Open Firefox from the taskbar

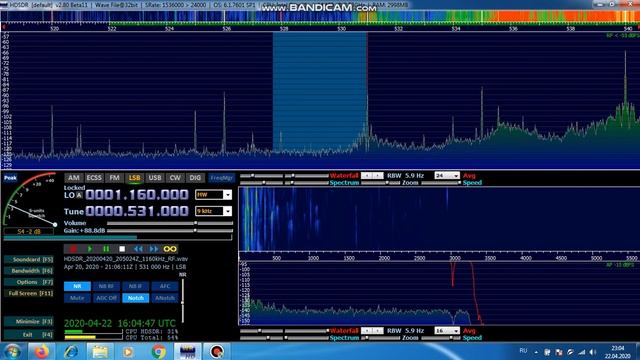41,351
